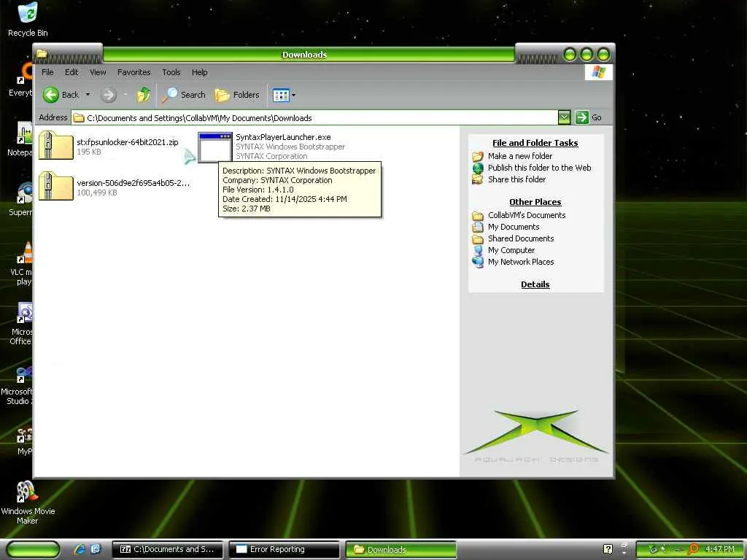Open the File menu
The height and width of the screenshot is (560, 747).
(x=47, y=72)
